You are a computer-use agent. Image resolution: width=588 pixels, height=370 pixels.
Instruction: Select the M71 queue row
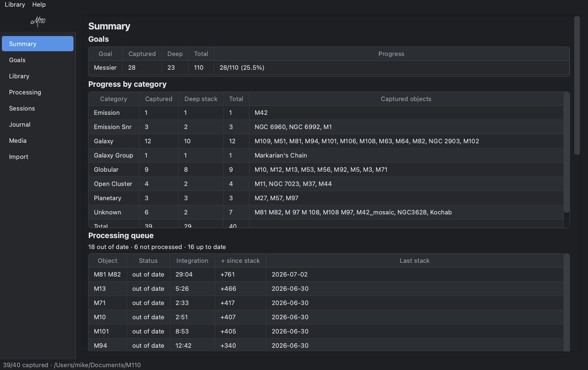click(326, 303)
